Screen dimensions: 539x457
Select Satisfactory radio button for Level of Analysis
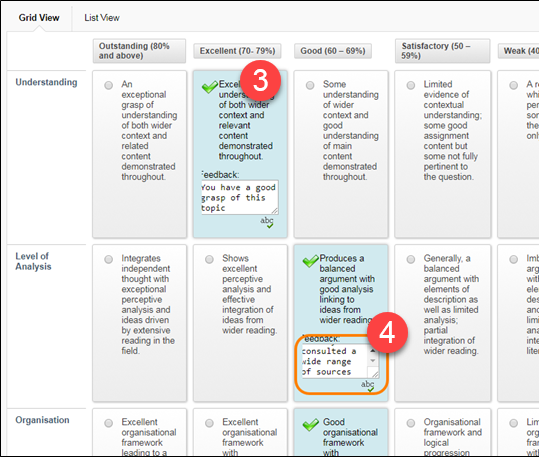(411, 259)
